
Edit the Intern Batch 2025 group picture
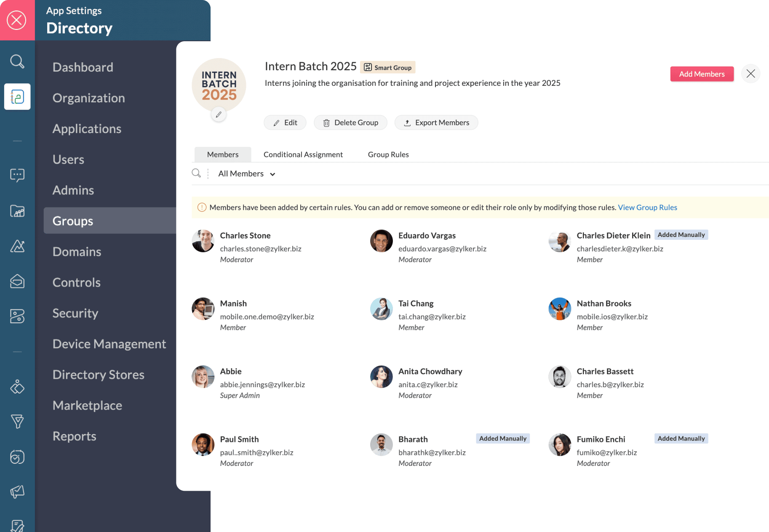pos(219,114)
